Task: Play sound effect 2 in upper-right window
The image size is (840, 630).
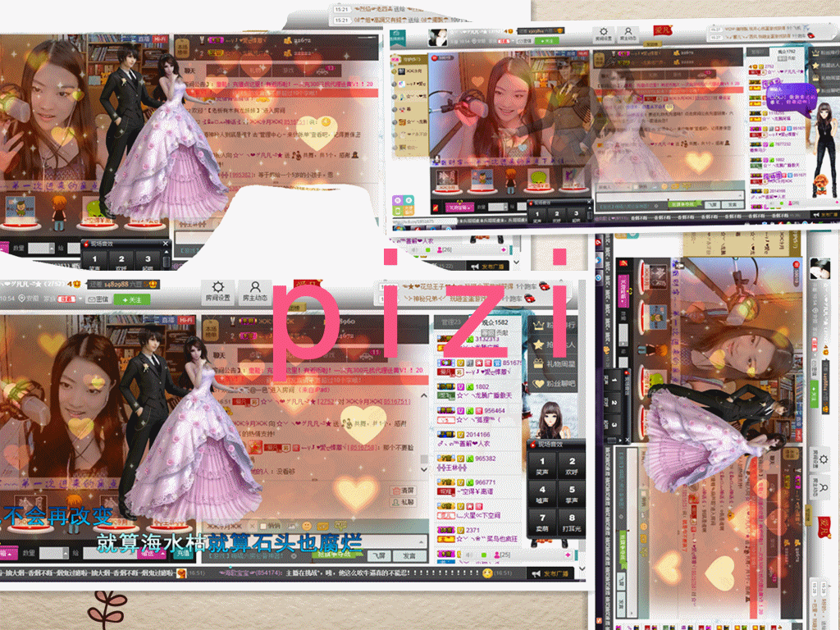Action: pos(557,216)
